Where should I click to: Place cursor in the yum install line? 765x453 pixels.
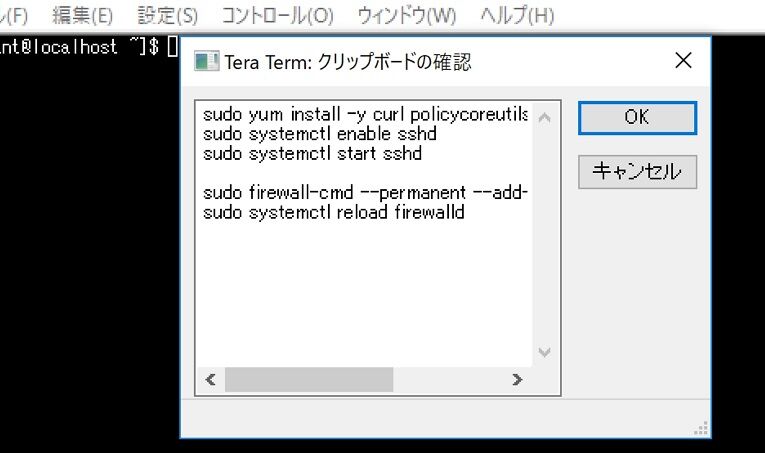coord(365,115)
